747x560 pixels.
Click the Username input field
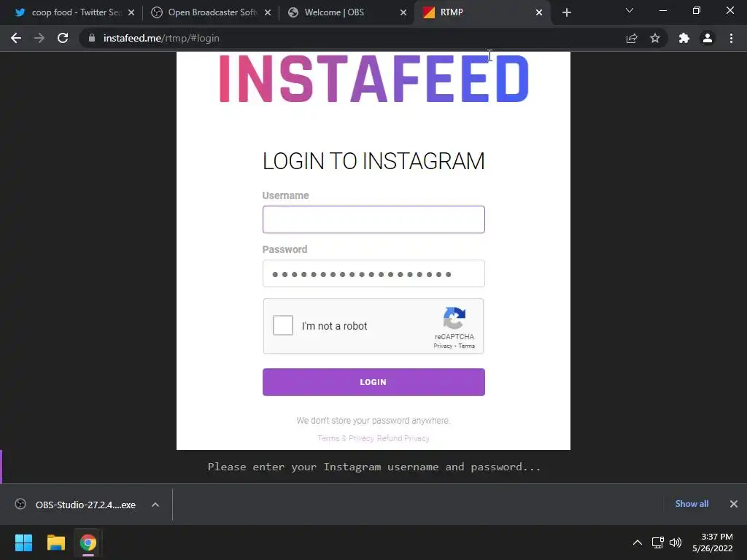[373, 219]
